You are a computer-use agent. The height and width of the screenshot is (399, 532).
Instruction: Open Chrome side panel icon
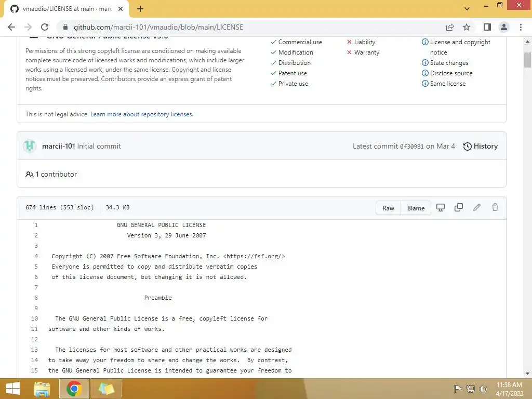(487, 27)
